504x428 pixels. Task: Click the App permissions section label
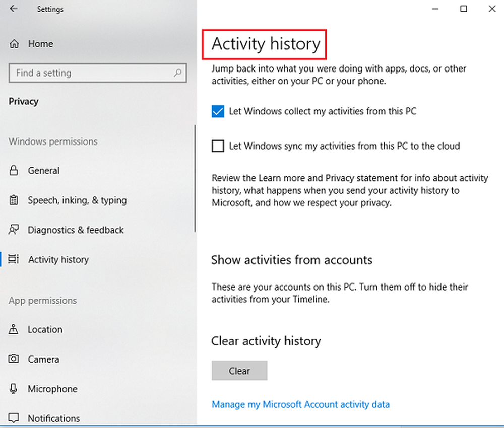[x=43, y=300]
